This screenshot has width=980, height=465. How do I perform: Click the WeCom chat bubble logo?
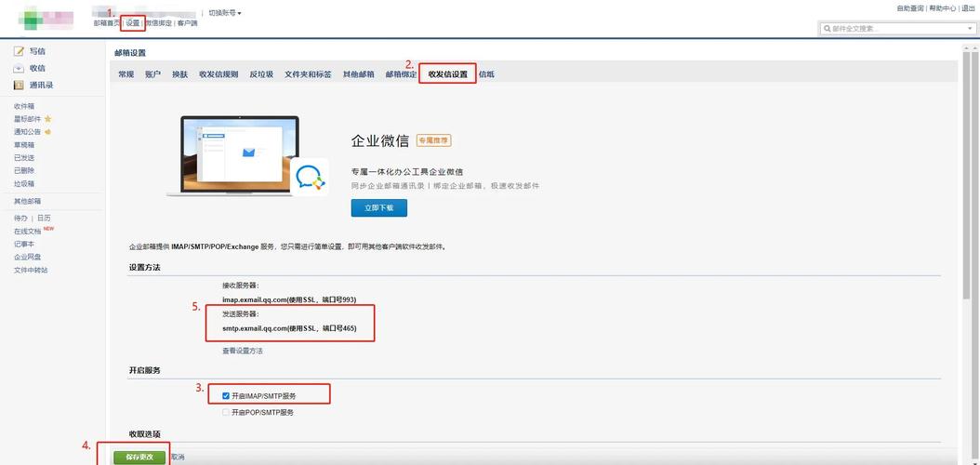pos(310,177)
